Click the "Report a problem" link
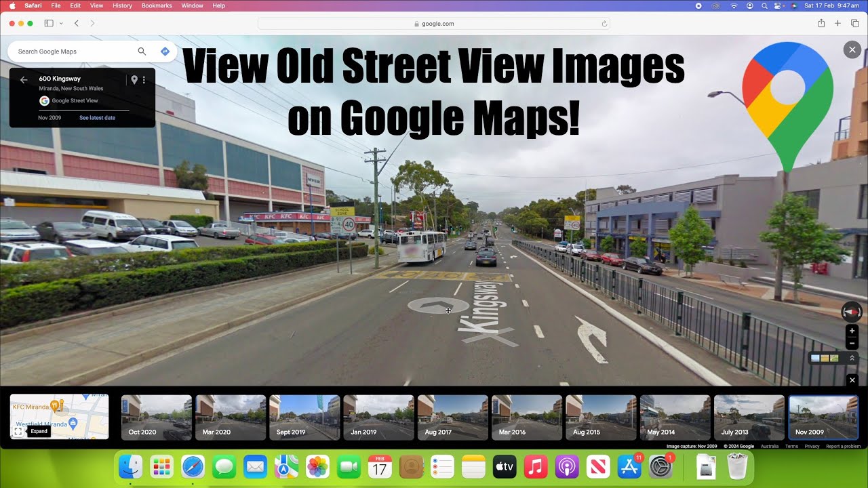 844,446
